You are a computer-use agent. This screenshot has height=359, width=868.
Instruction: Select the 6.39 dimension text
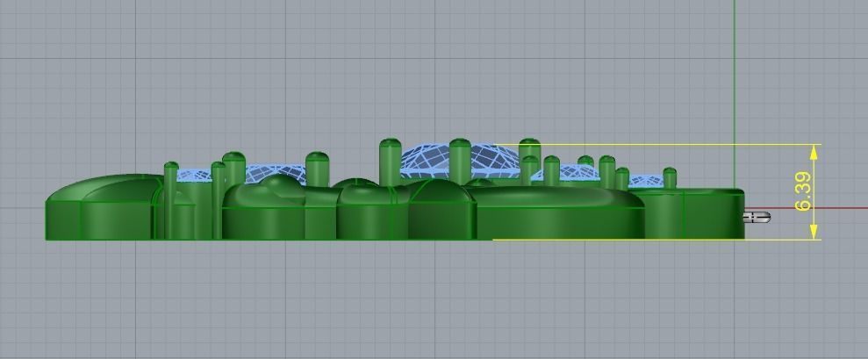pos(803,191)
